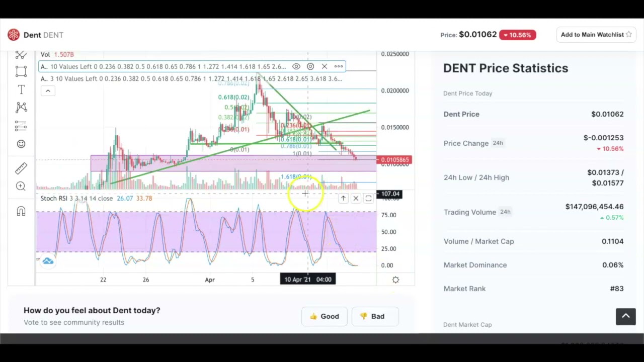Move Stoch RSI pane up
Viewport: 644px width, 362px height.
pos(343,199)
